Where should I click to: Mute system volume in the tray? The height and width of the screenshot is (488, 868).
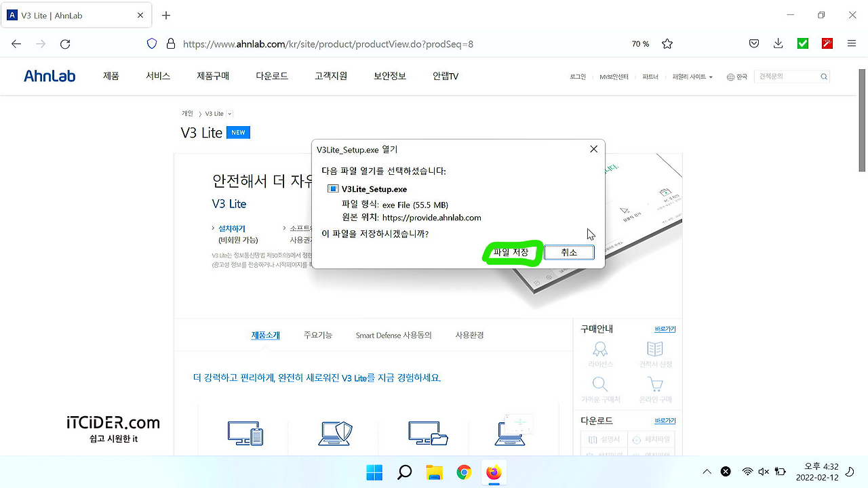click(x=764, y=471)
